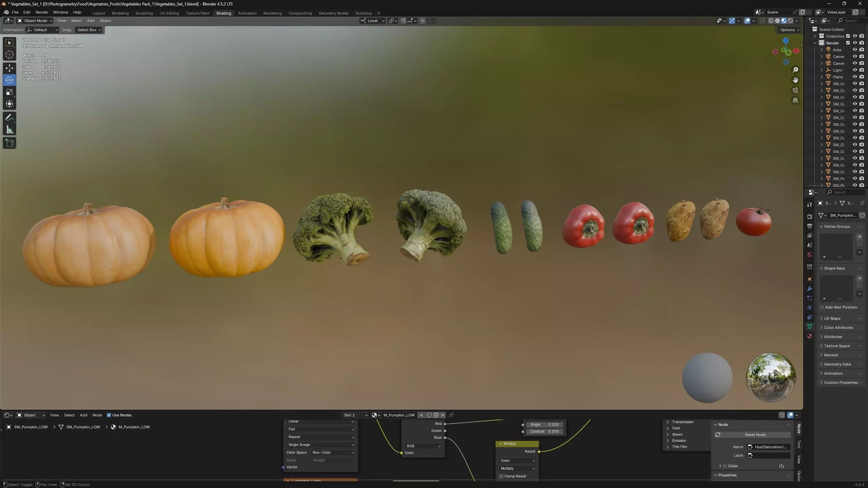Image resolution: width=868 pixels, height=488 pixels.
Task: Hide the Area object in outliner
Action: [855, 50]
